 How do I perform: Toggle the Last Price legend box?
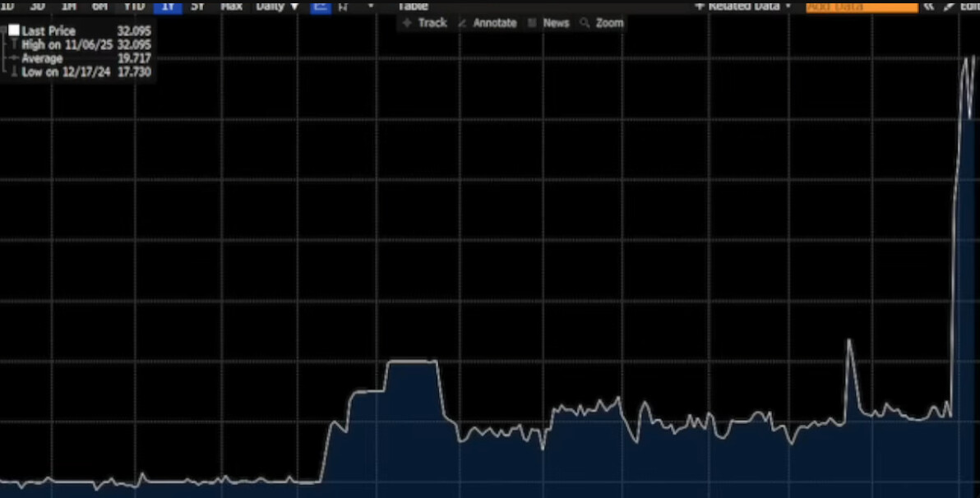click(x=13, y=30)
